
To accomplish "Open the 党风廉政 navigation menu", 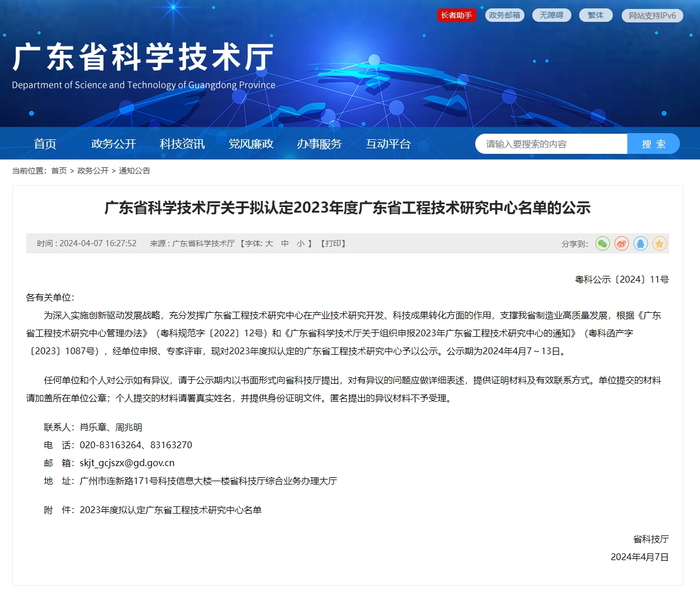I will tap(251, 144).
